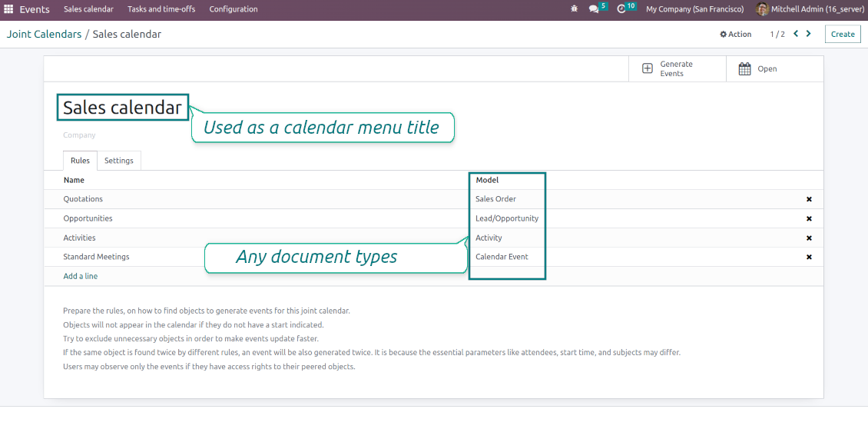Click the Open calendar button
The height and width of the screenshot is (429, 868).
tap(758, 69)
